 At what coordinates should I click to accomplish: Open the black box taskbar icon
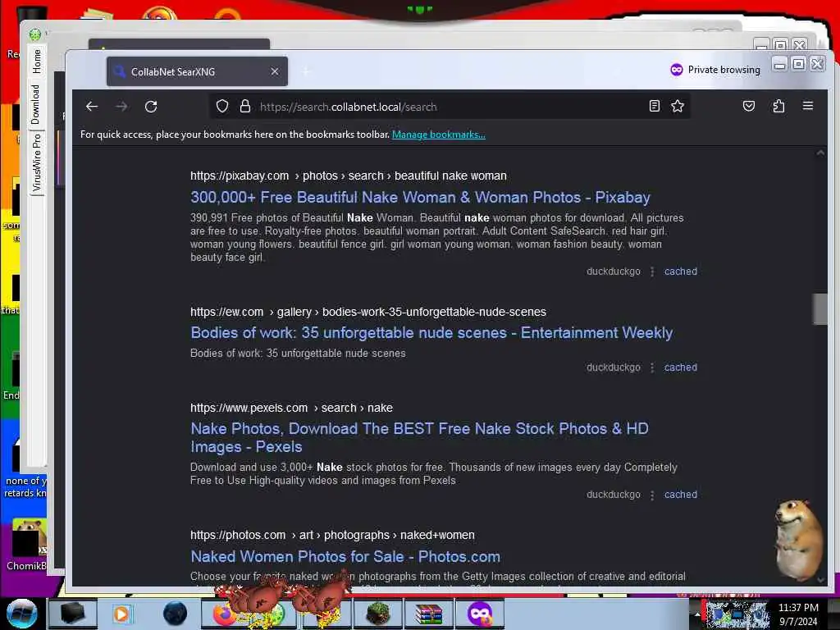coord(73,614)
